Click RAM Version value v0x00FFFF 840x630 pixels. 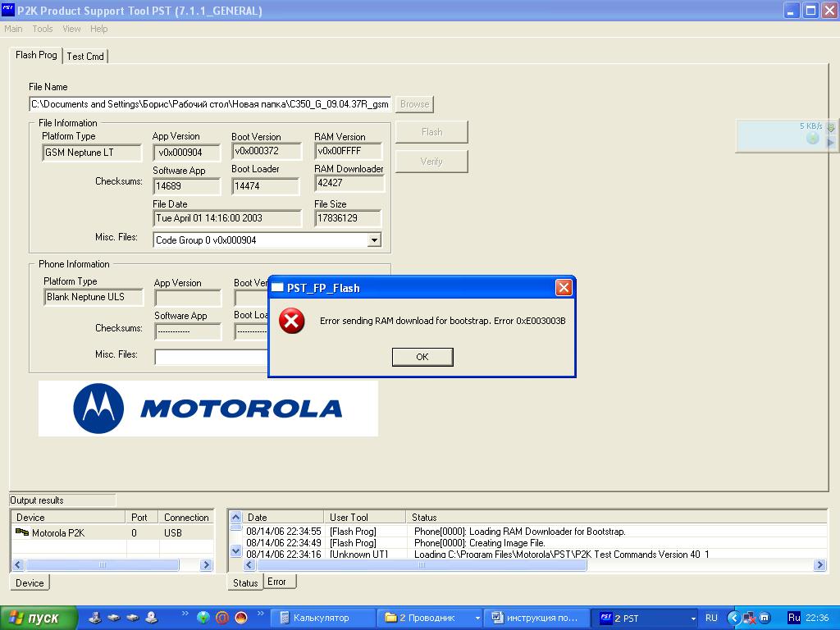[x=348, y=151]
